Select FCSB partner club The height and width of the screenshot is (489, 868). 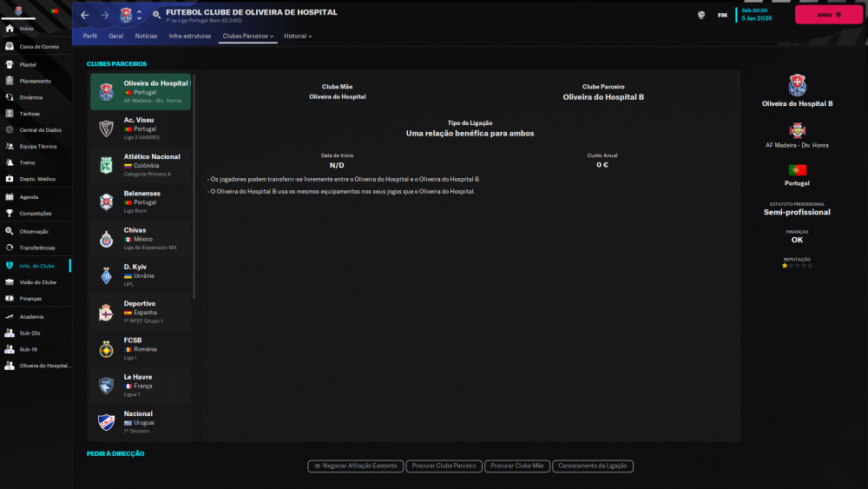[x=141, y=349]
